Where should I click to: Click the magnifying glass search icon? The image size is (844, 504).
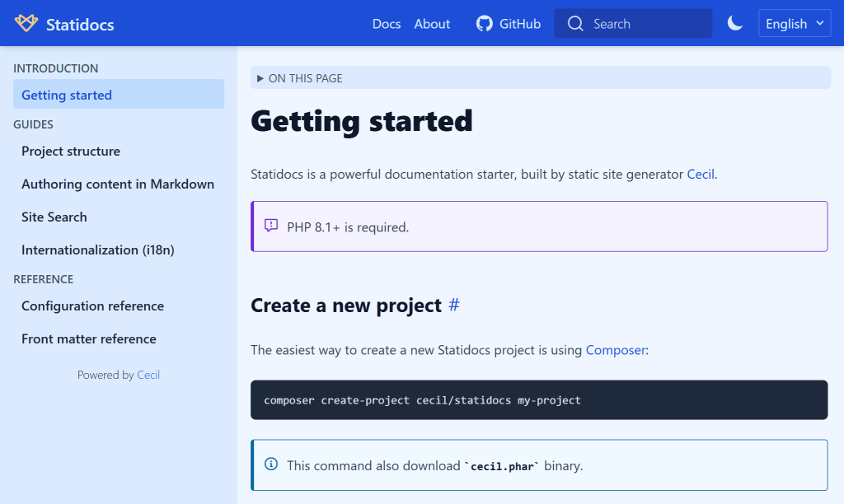tap(575, 23)
